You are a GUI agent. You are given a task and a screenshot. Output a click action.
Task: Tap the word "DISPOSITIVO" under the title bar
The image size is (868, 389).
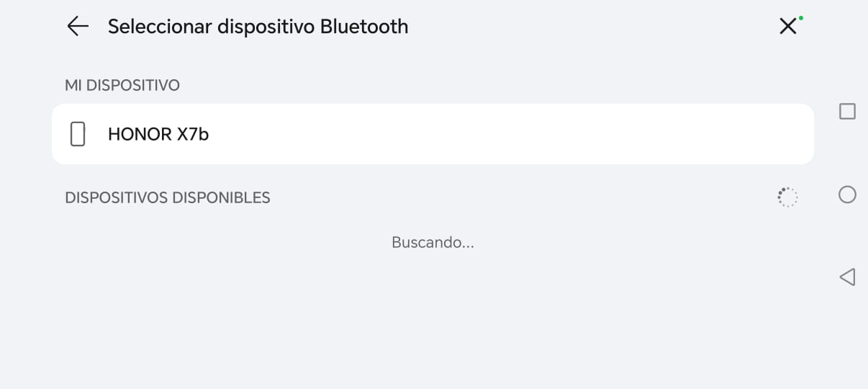(132, 86)
